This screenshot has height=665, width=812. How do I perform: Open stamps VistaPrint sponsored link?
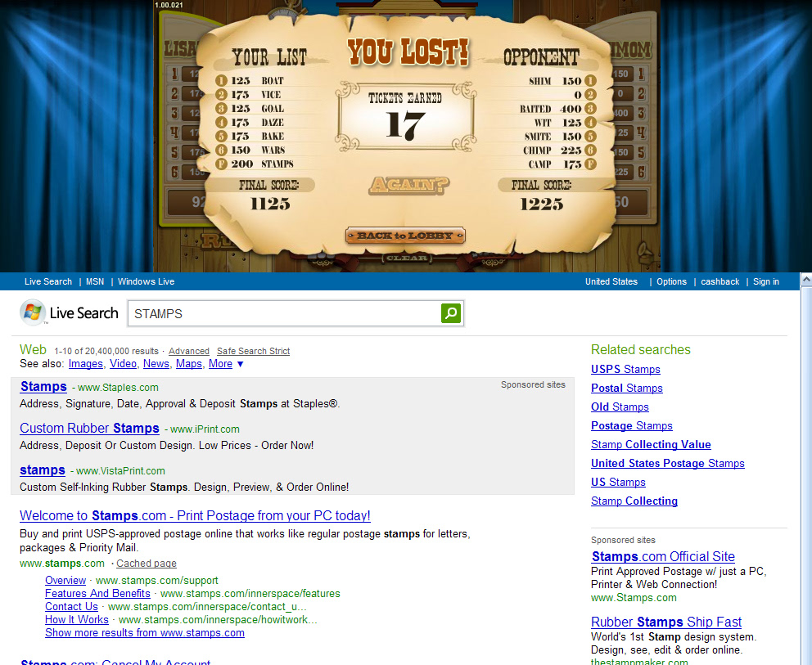(43, 470)
